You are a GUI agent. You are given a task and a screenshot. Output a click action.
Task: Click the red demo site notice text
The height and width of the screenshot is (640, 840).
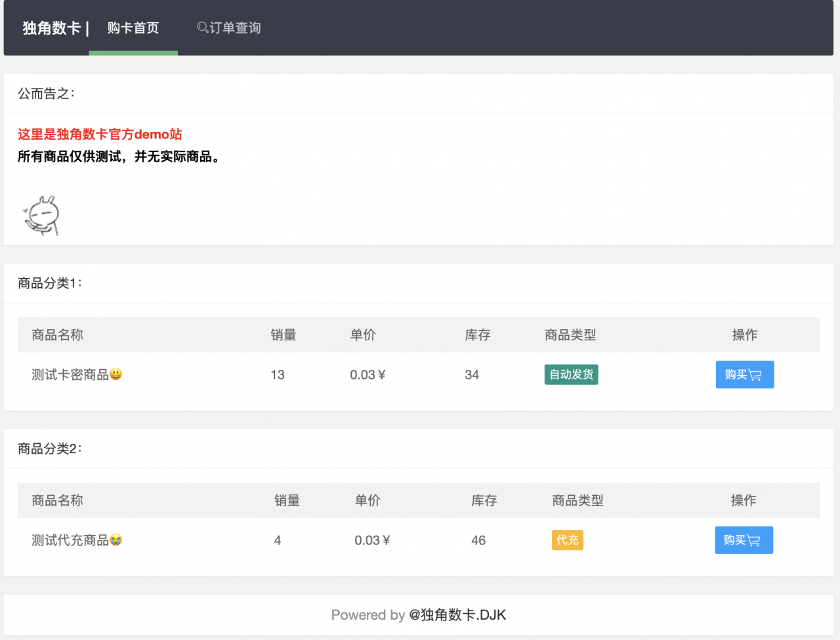(99, 134)
